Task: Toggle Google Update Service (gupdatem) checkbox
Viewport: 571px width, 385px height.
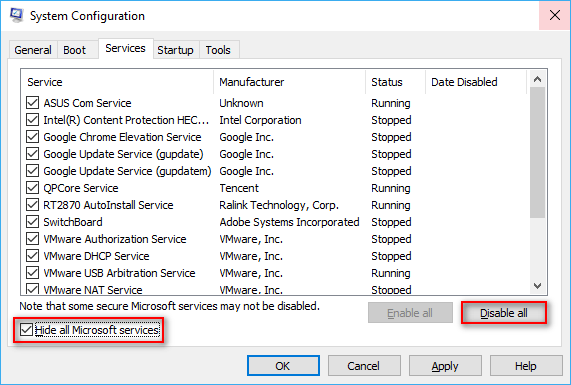Action: (x=32, y=171)
